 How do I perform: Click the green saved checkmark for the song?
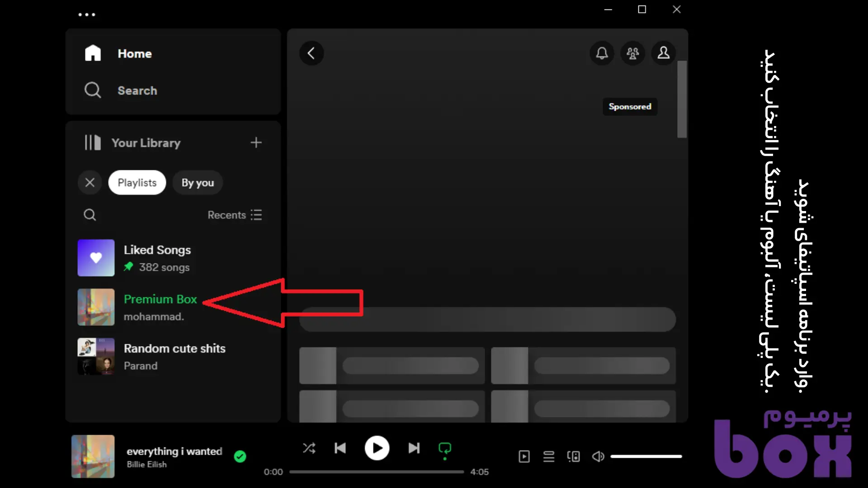[240, 456]
